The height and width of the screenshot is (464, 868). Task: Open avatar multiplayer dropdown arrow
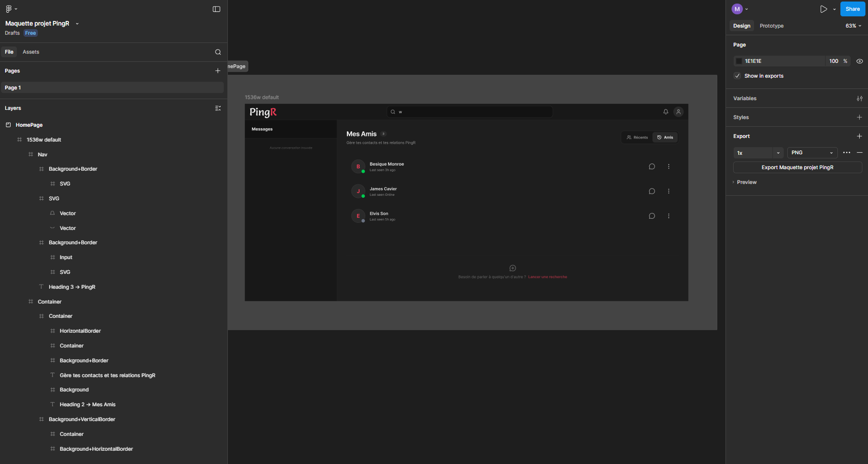click(x=746, y=9)
